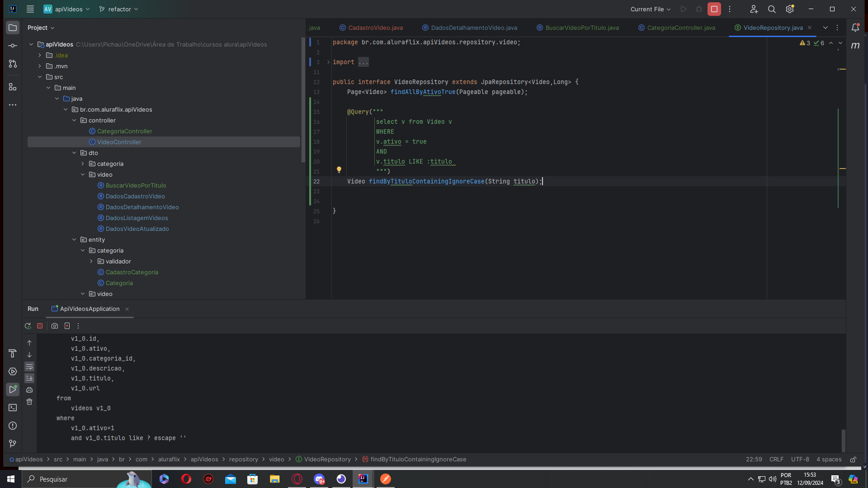Switch to CadastroVideo.java tab
Viewport: 868px width, 488px height.
pyautogui.click(x=371, y=28)
